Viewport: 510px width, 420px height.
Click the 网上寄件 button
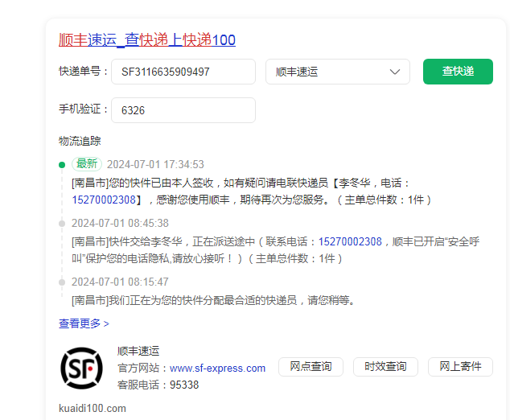pyautogui.click(x=460, y=367)
